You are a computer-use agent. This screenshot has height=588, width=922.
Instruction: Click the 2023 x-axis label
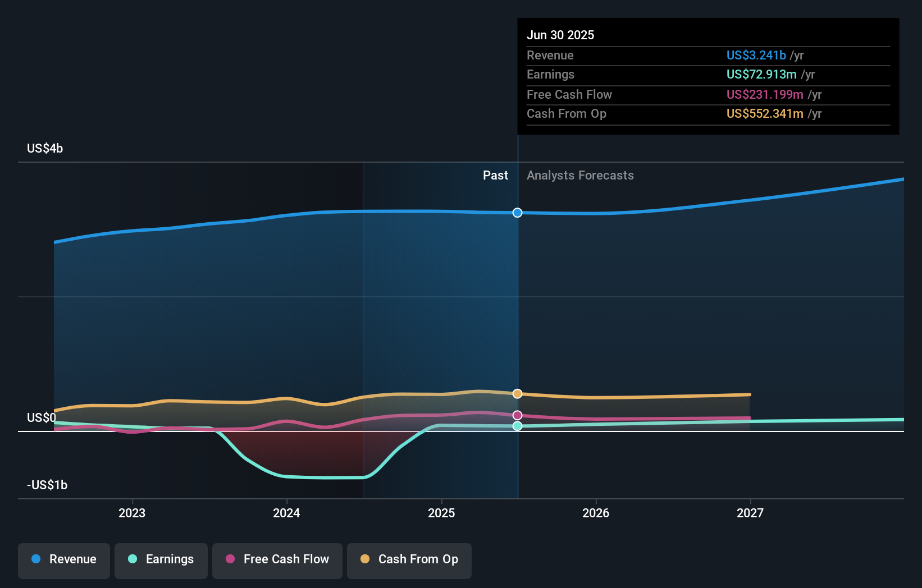point(132,513)
